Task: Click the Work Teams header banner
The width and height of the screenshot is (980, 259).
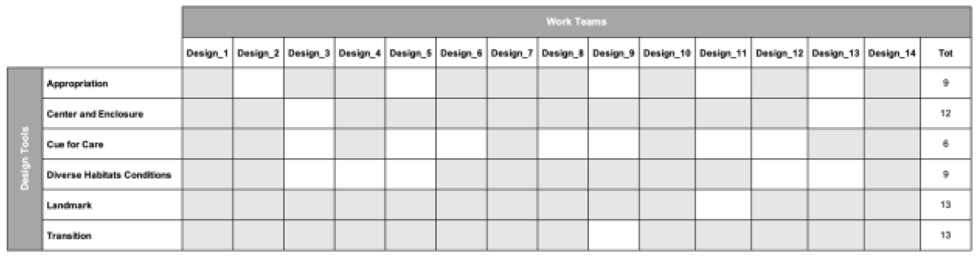Action: [x=576, y=22]
